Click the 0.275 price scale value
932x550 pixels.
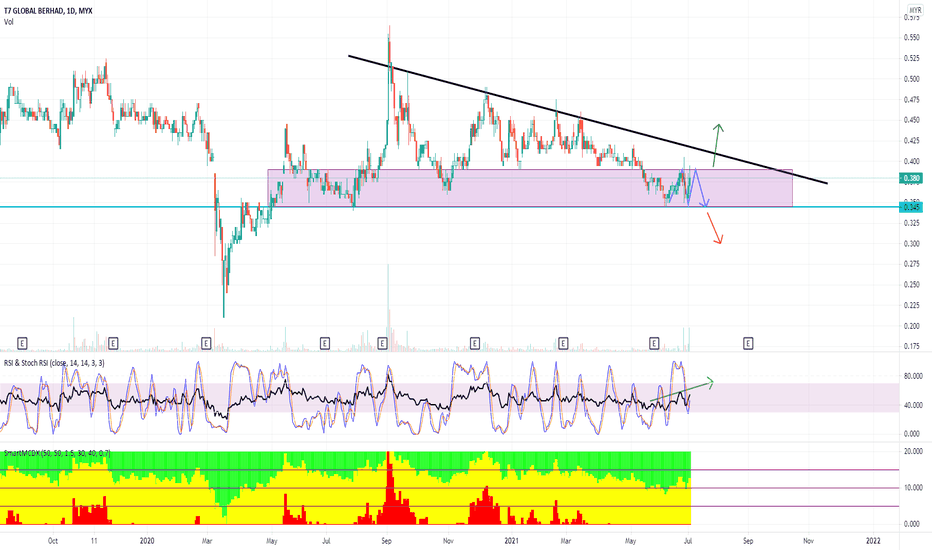coord(912,264)
